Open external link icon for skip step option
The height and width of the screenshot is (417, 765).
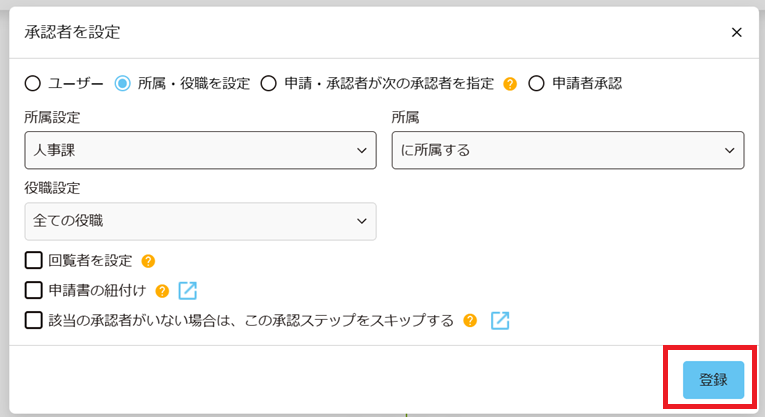point(500,321)
